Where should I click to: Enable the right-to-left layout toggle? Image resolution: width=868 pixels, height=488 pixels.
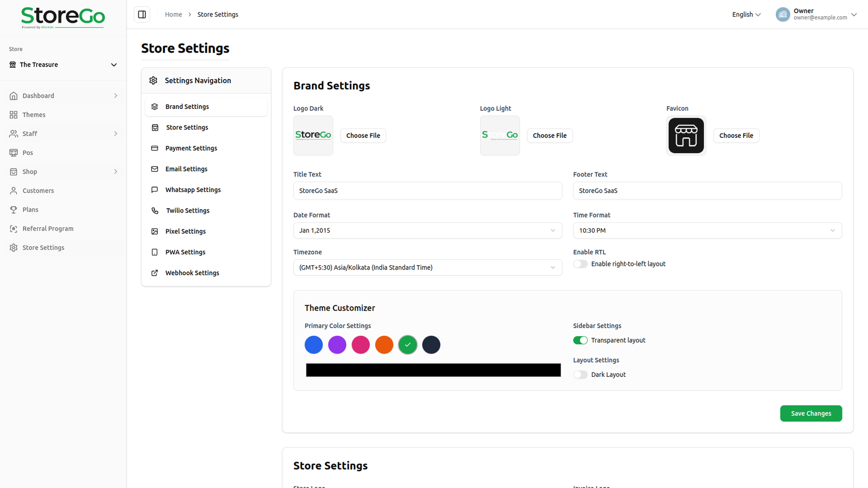580,264
